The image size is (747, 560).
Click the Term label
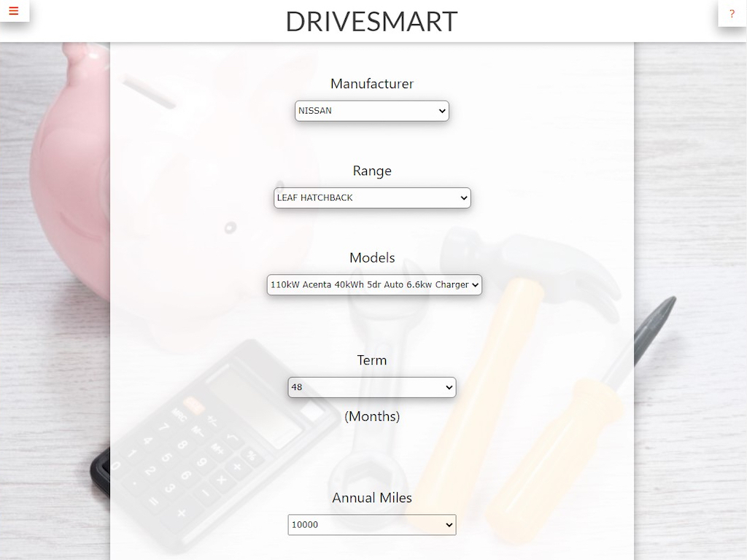pos(371,360)
